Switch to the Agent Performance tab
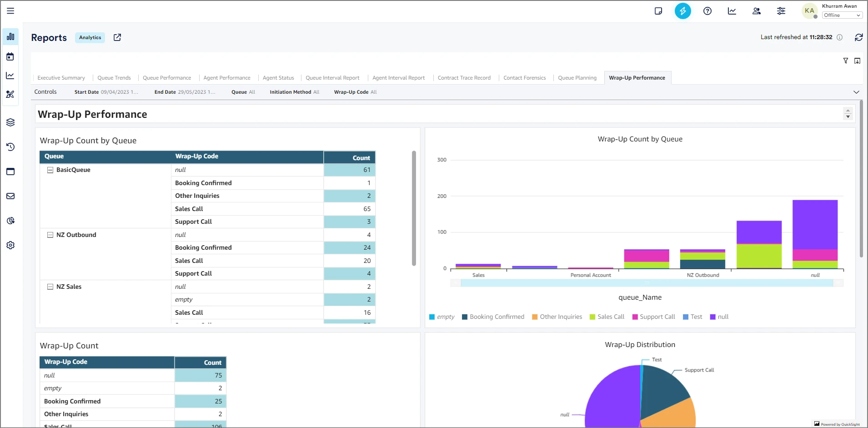The width and height of the screenshot is (868, 428). pos(226,78)
